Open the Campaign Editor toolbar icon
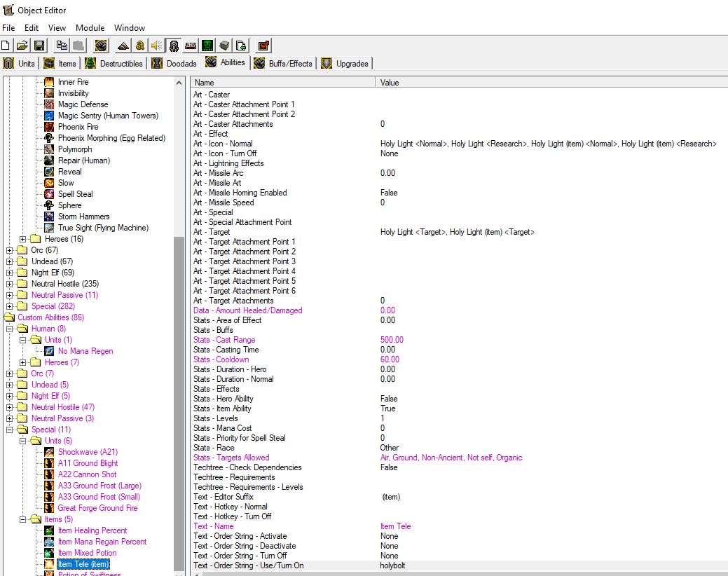The width and height of the screenshot is (728, 576). [x=191, y=46]
